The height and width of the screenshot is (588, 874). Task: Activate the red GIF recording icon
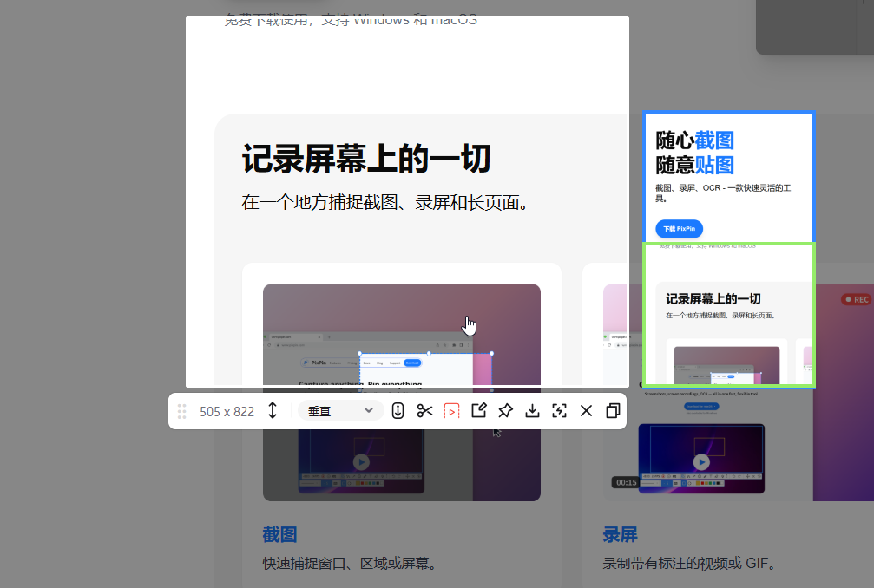pyautogui.click(x=450, y=410)
